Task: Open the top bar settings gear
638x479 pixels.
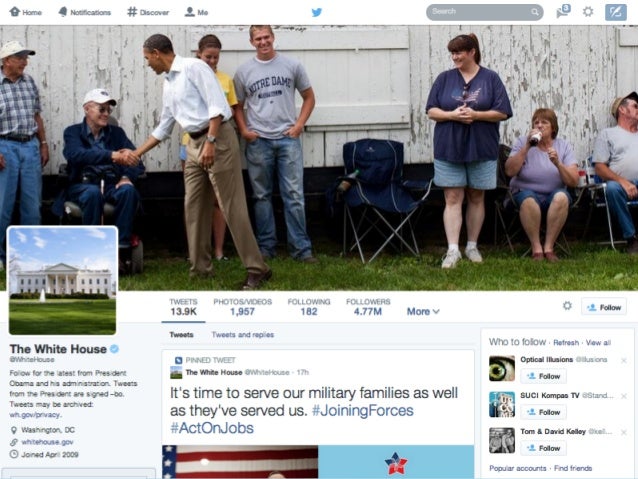Action: click(x=588, y=11)
